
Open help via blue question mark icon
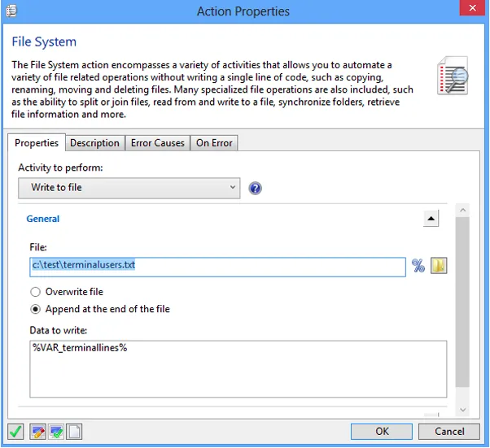255,189
